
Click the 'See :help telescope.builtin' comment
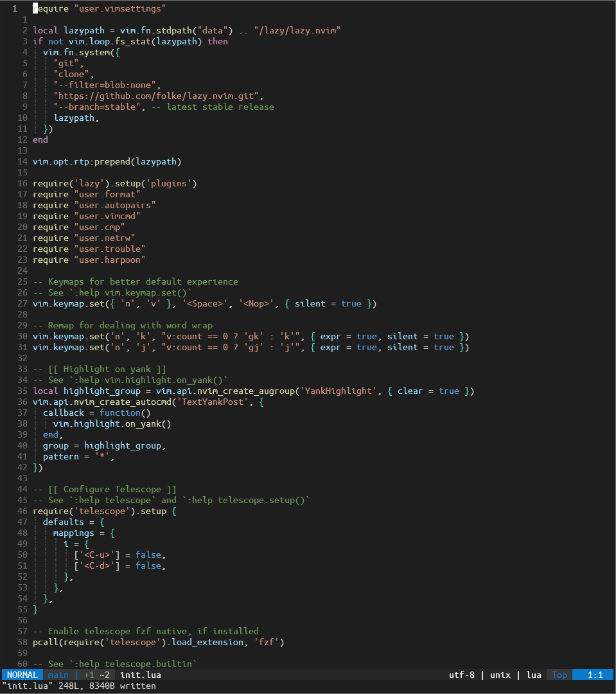[114, 664]
